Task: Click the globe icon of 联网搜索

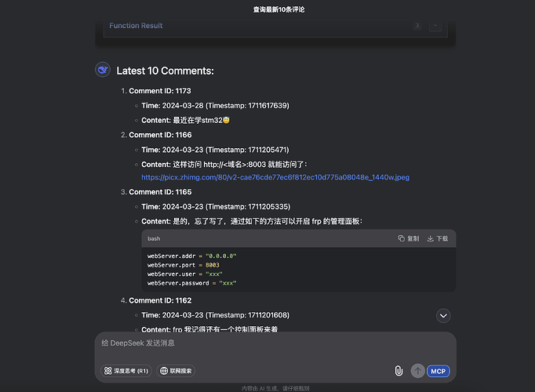Action: (x=164, y=371)
